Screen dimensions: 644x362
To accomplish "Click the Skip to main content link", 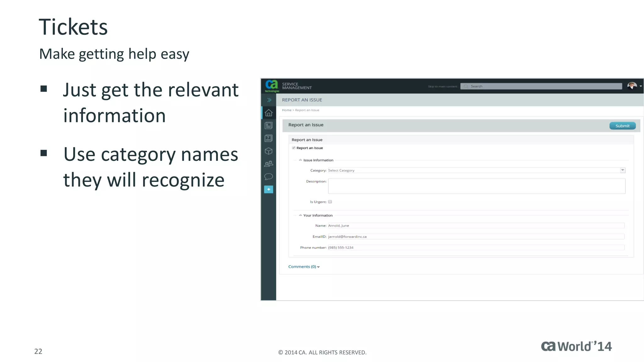I will tap(442, 86).
